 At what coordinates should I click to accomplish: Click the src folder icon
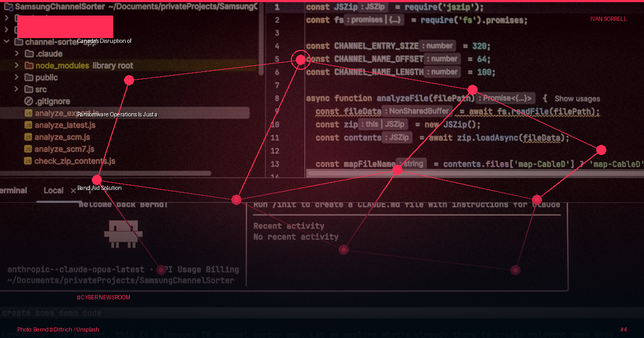(x=28, y=89)
